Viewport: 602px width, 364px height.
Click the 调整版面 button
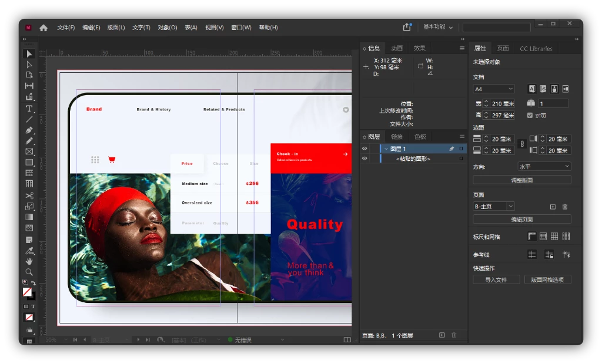(521, 180)
